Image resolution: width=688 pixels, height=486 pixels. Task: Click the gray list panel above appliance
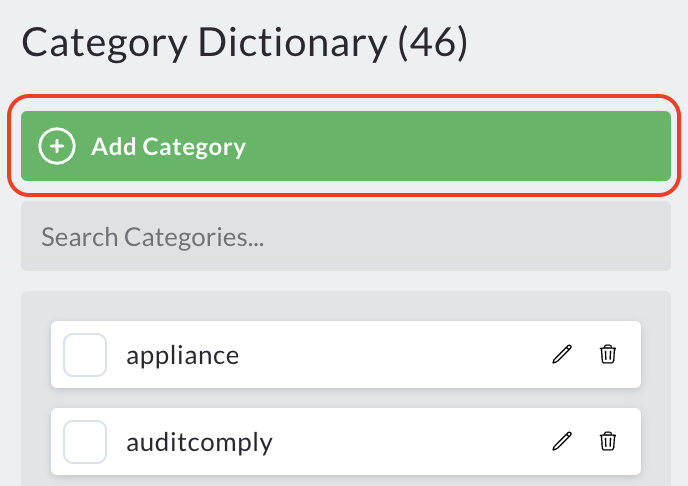click(x=346, y=306)
